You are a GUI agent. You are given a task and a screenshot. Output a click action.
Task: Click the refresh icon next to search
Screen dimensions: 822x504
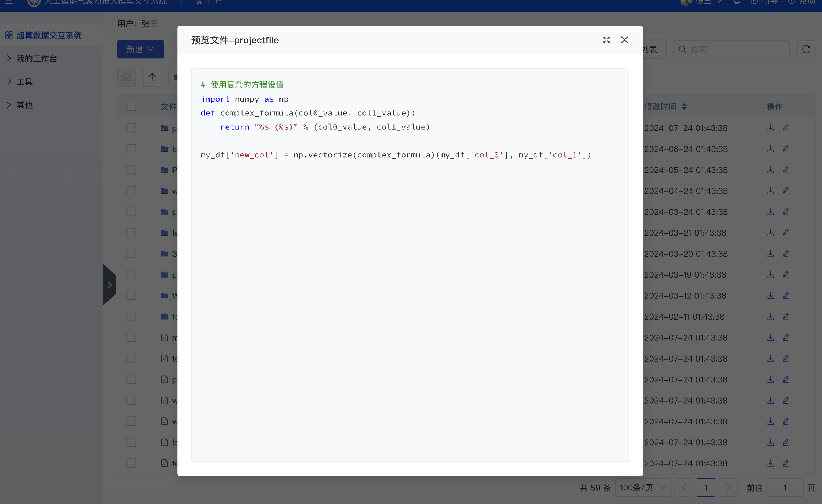(806, 49)
